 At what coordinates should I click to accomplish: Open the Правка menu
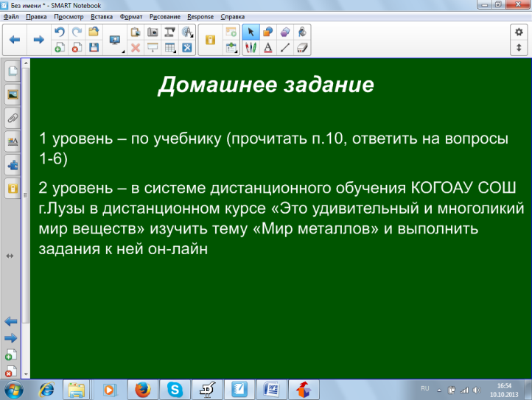click(36, 17)
